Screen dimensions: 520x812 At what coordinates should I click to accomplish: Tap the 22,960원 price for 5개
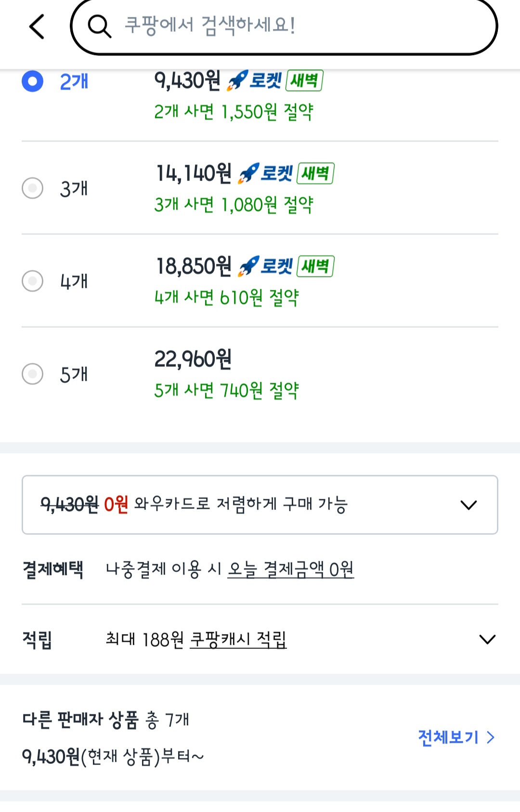(x=193, y=359)
